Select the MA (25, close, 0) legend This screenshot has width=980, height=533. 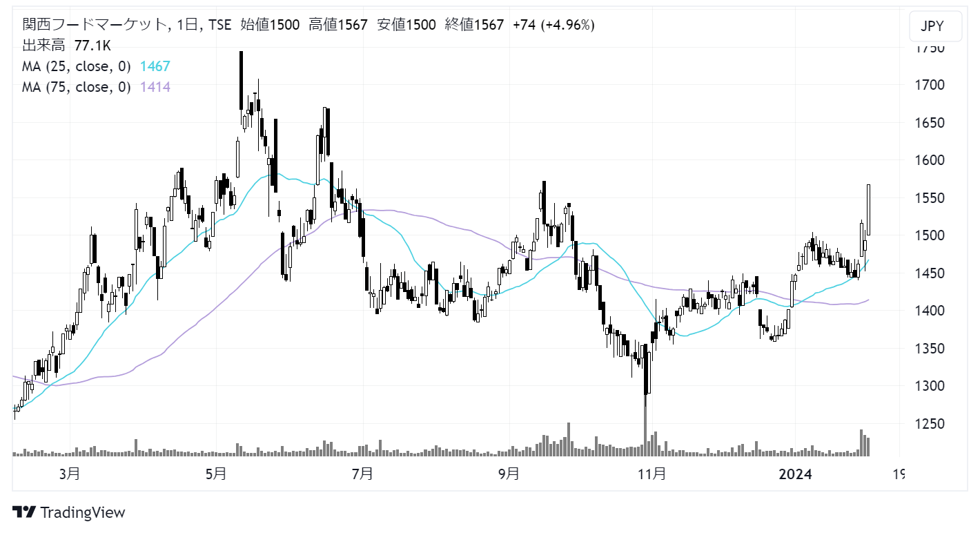point(76,66)
